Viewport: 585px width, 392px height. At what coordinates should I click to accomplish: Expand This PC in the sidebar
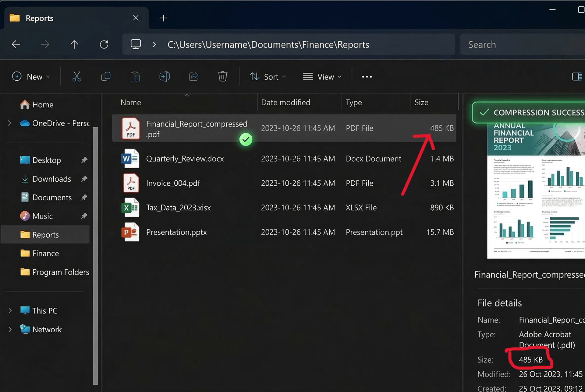[x=9, y=310]
